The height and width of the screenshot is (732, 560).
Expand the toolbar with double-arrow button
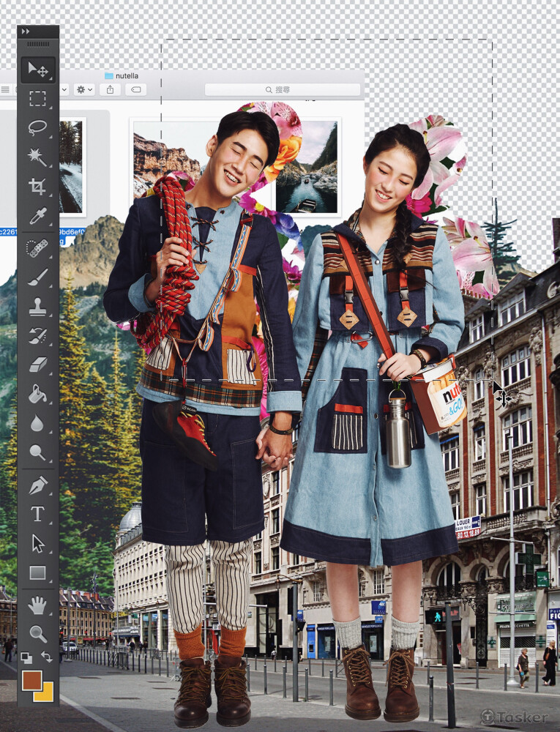coord(26,31)
